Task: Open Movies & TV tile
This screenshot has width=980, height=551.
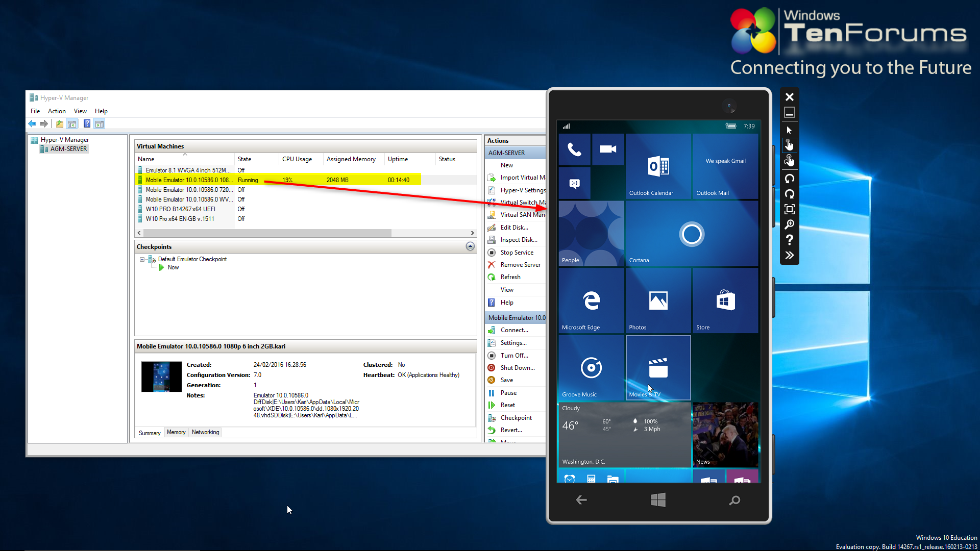Action: coord(658,368)
